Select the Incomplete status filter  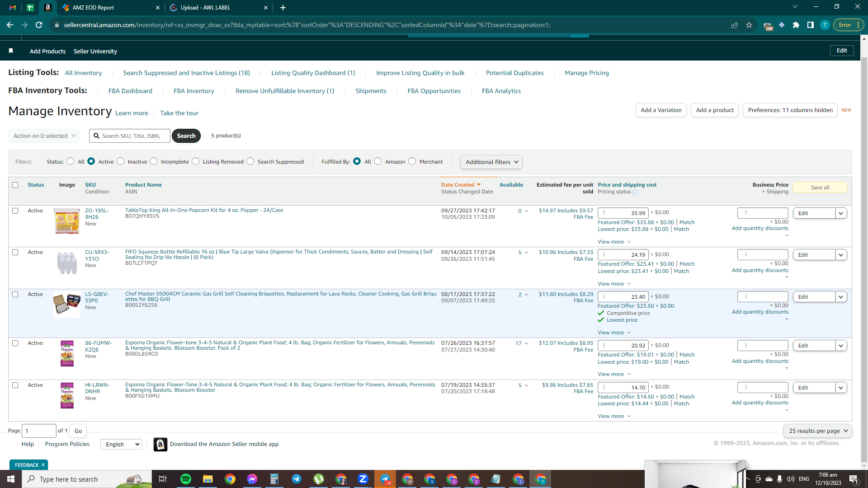point(154,161)
